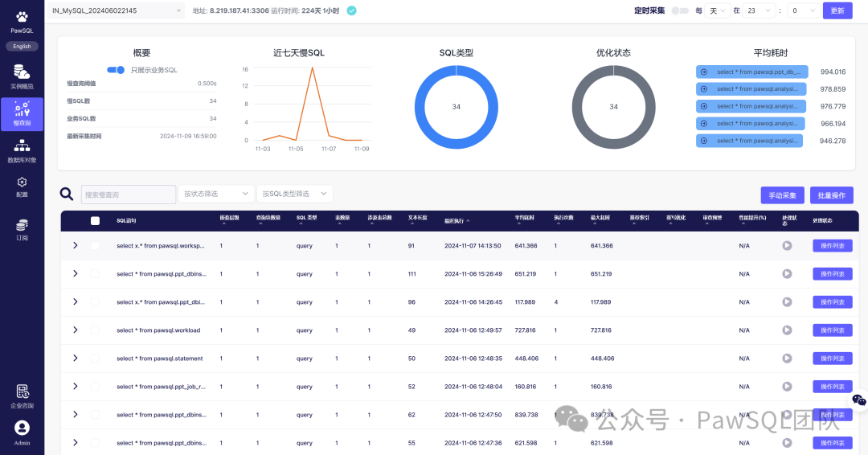
Task: Open the 企业咨询 sidebar icon
Action: [x=23, y=392]
